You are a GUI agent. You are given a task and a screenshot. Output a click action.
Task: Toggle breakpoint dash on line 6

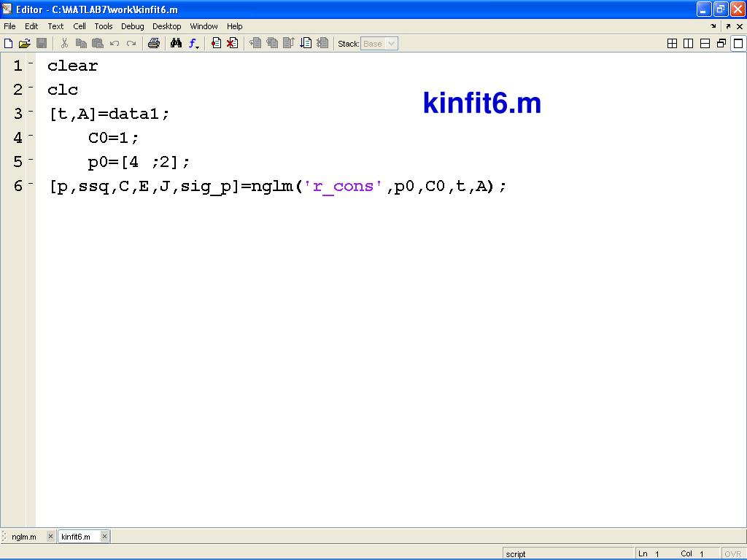[x=31, y=183]
